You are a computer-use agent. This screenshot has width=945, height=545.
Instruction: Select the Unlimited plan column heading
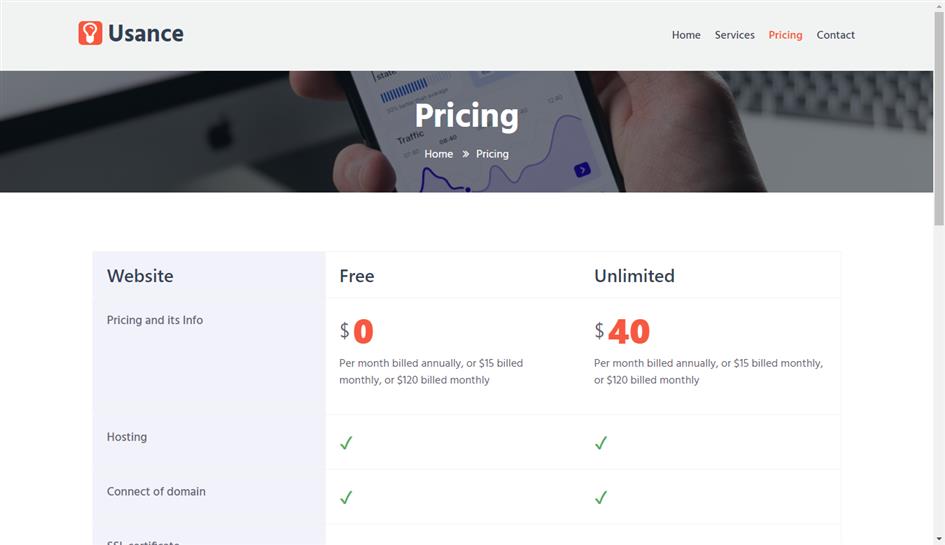(634, 276)
